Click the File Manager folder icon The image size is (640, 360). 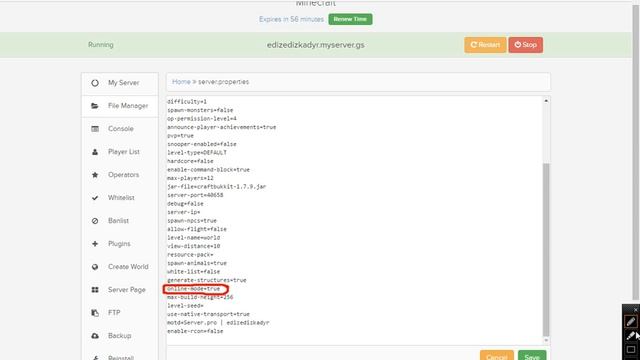click(x=95, y=106)
